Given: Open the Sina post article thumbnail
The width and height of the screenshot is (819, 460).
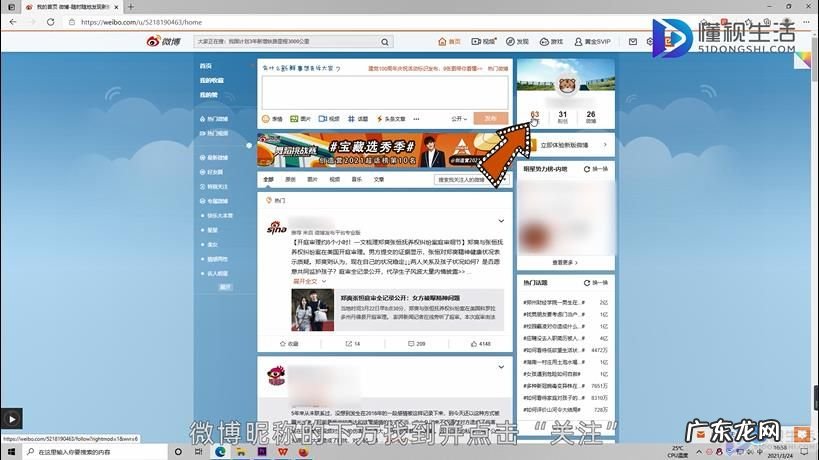Looking at the screenshot, I should 312,310.
